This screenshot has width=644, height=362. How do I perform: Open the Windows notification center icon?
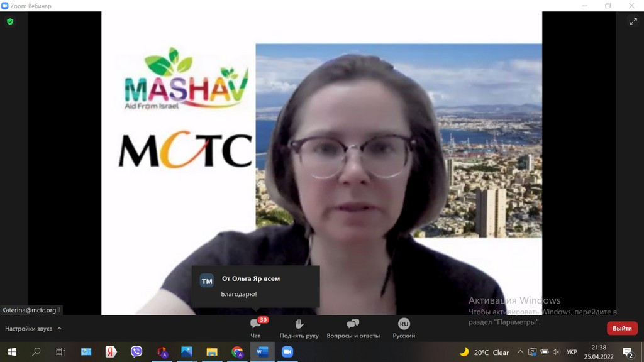(x=628, y=352)
